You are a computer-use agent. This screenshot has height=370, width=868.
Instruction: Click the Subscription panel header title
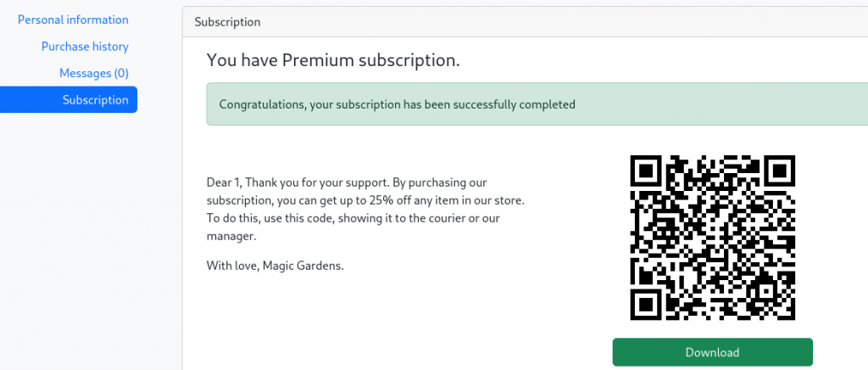pyautogui.click(x=227, y=22)
